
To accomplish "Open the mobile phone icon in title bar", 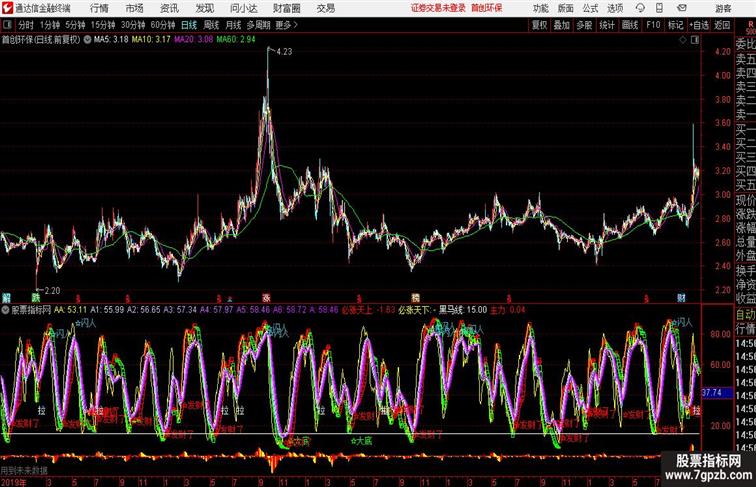I will (x=659, y=8).
